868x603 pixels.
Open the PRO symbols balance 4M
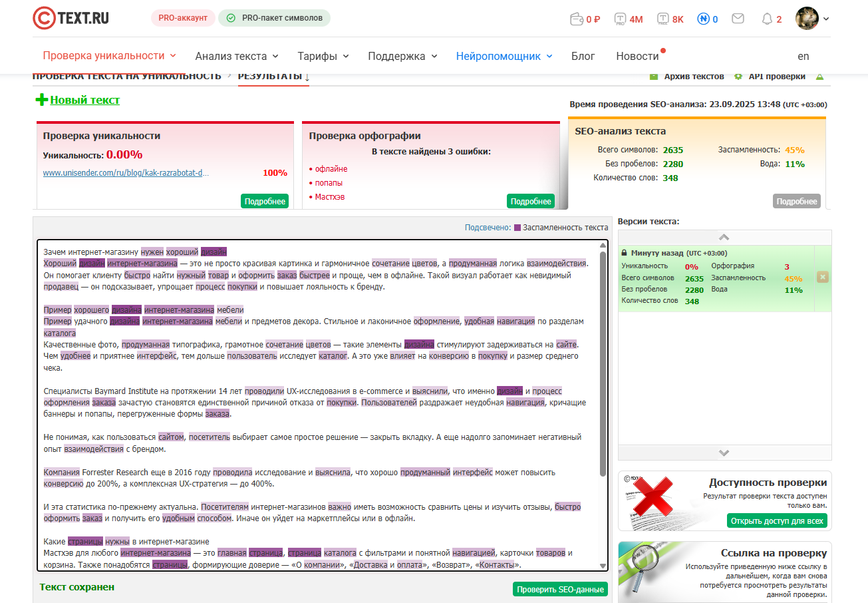point(629,19)
